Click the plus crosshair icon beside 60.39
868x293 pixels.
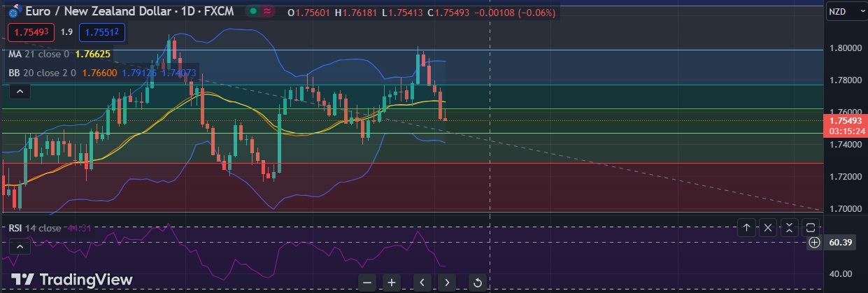coord(814,243)
